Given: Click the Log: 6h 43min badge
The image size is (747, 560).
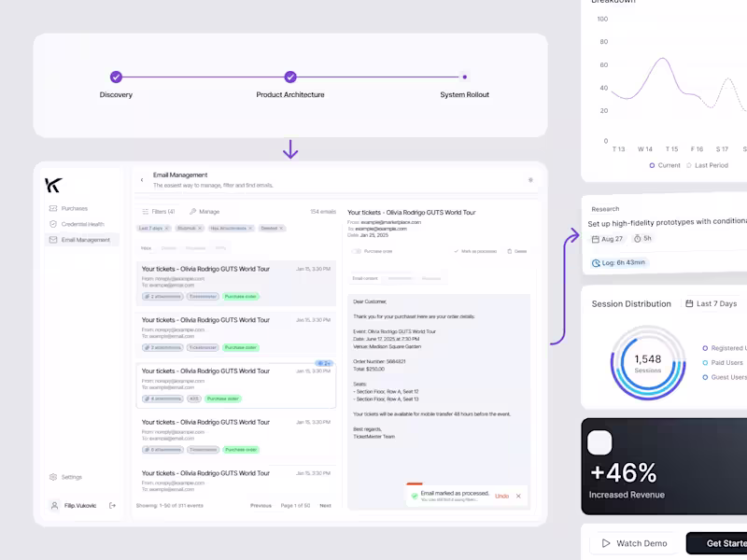Looking at the screenshot, I should click(x=619, y=263).
